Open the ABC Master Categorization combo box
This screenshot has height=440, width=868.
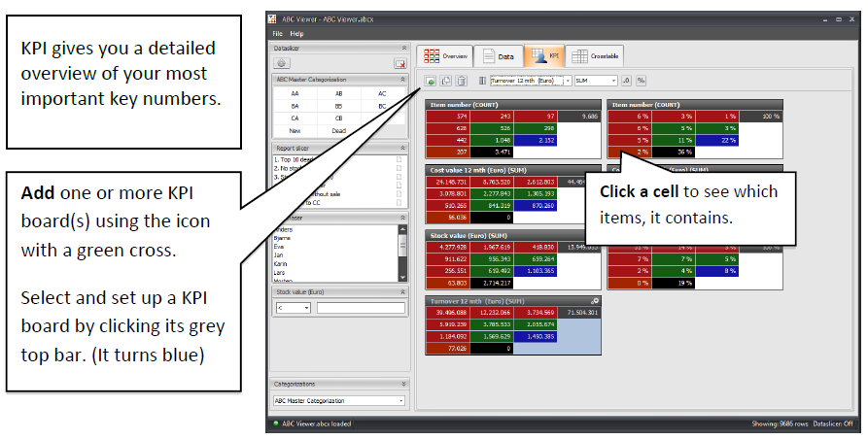339,401
